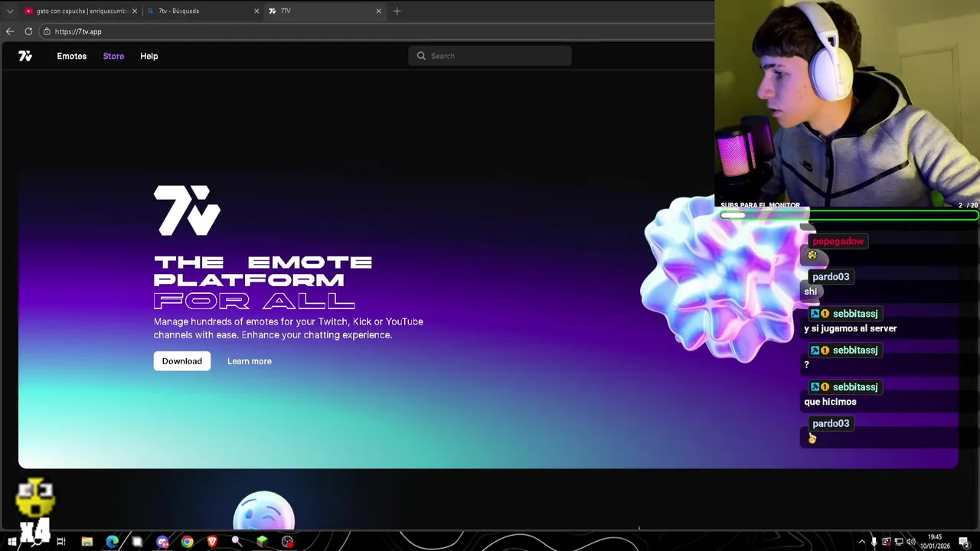Image resolution: width=980 pixels, height=551 pixels.
Task: Click the 7TV logo in the navbar
Action: pyautogui.click(x=25, y=56)
